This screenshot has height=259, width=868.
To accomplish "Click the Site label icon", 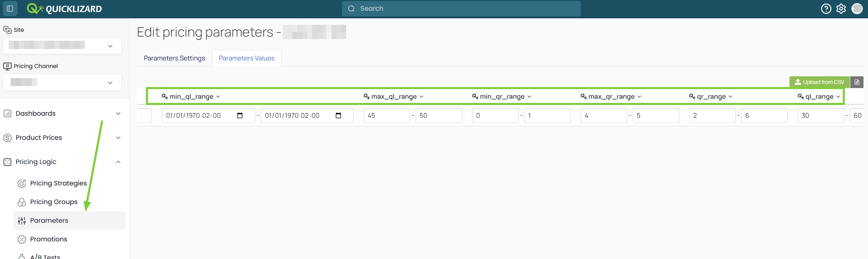I will (7, 30).
